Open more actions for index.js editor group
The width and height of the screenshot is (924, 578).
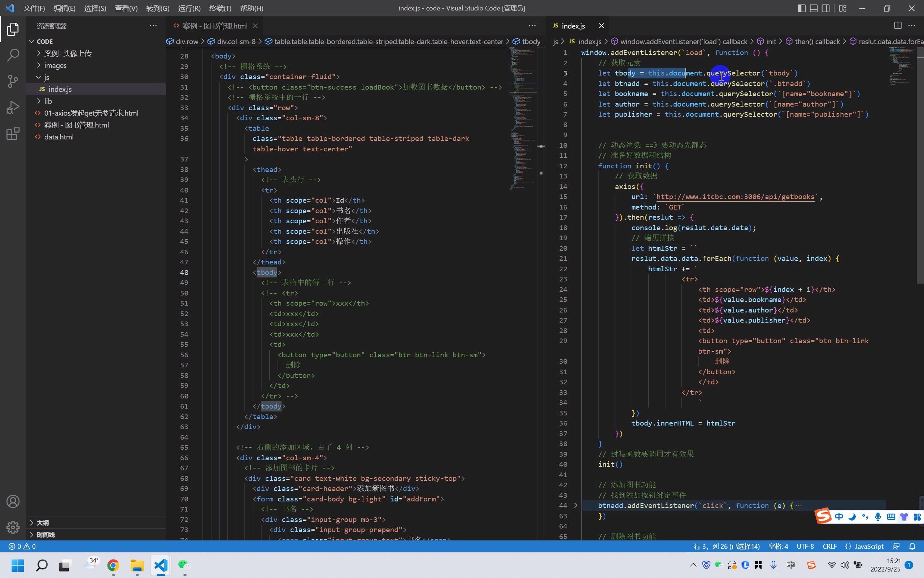[x=912, y=26]
